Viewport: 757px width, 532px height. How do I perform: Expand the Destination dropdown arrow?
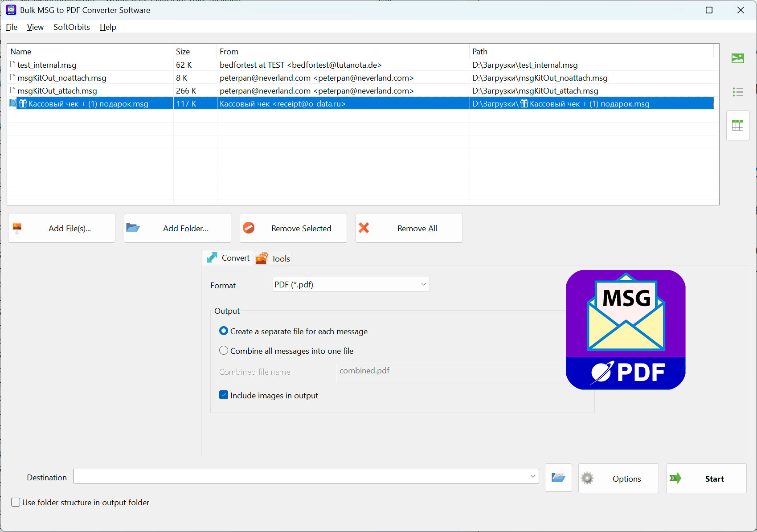click(532, 476)
